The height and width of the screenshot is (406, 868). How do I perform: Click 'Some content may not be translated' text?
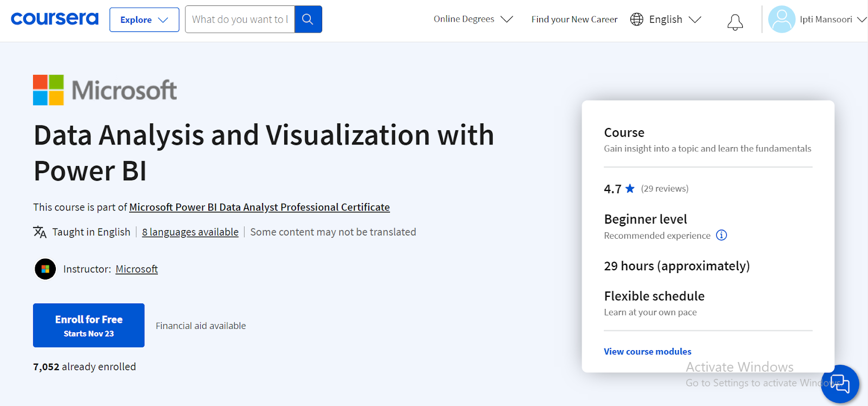pos(333,232)
